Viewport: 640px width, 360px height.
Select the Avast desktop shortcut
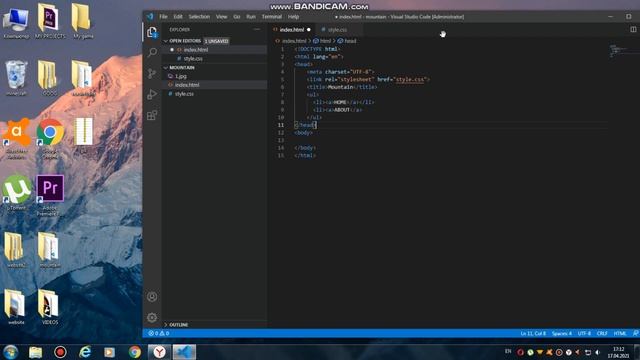coord(16,138)
